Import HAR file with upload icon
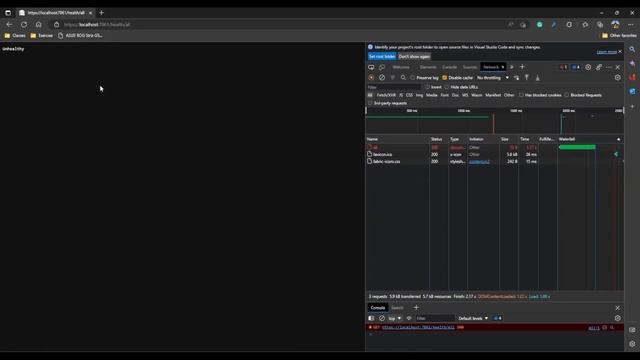 (x=527, y=78)
